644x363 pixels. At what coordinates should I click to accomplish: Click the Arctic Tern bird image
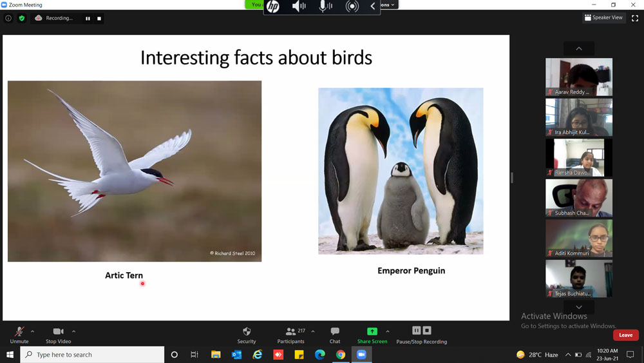pyautogui.click(x=135, y=171)
